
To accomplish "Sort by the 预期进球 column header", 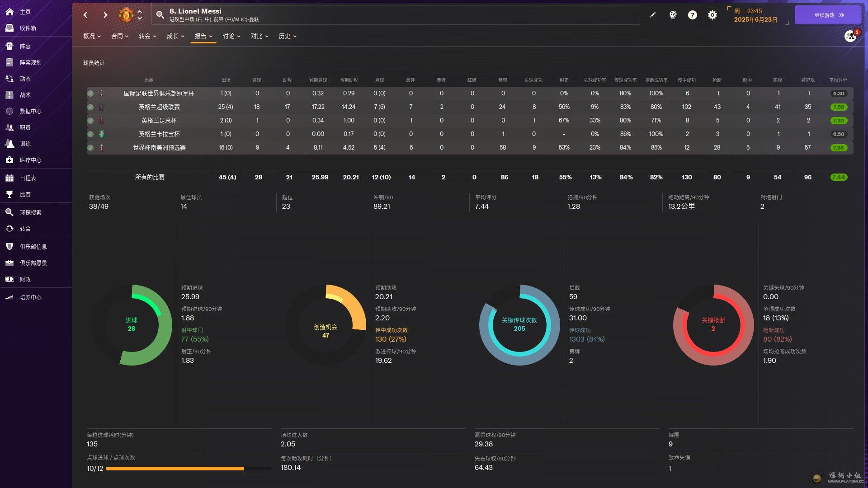I will (318, 80).
